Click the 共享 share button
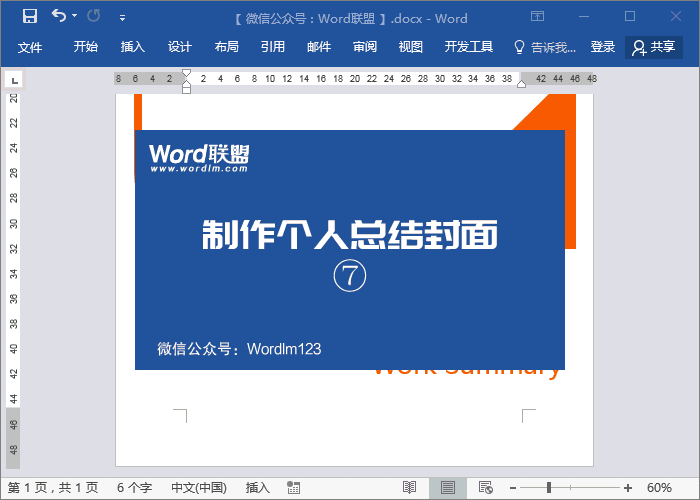The width and height of the screenshot is (700, 500). [x=654, y=47]
